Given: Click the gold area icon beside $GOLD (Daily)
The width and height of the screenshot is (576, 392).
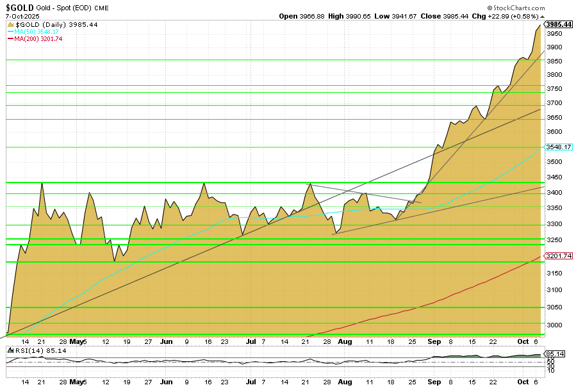Looking at the screenshot, I should pyautogui.click(x=11, y=23).
